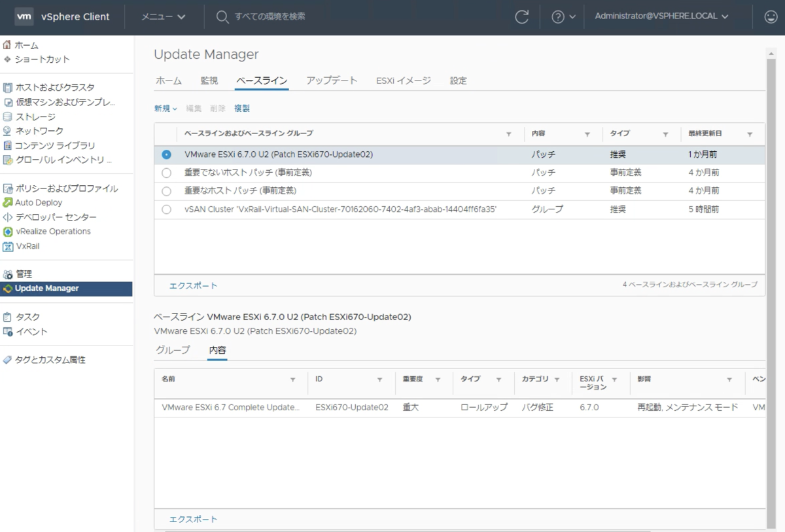
Task: Filter the カテゴリ column
Action: tap(557, 380)
